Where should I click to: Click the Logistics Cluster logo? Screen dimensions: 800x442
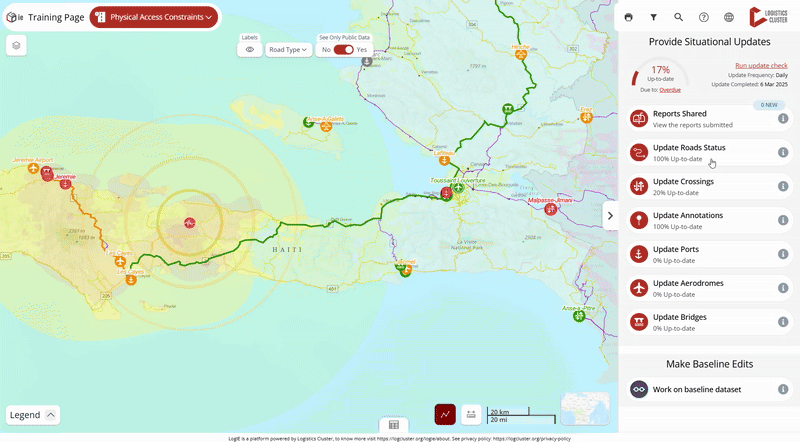768,17
